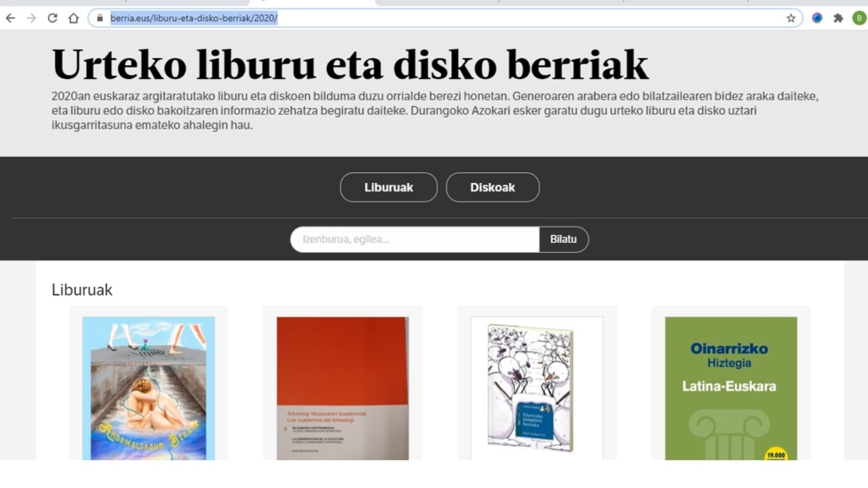The width and height of the screenshot is (868, 488).
Task: Open the snowmen illustrated book cover
Action: (537, 389)
